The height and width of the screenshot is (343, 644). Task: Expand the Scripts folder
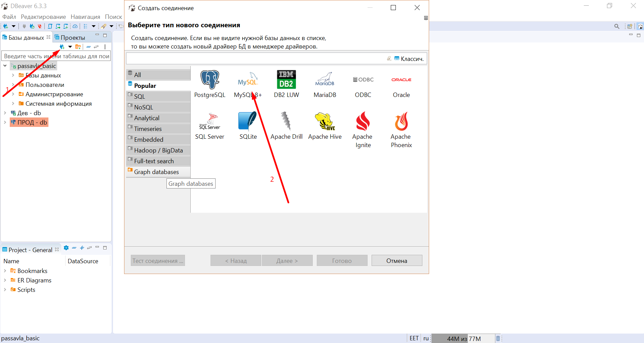click(x=5, y=290)
